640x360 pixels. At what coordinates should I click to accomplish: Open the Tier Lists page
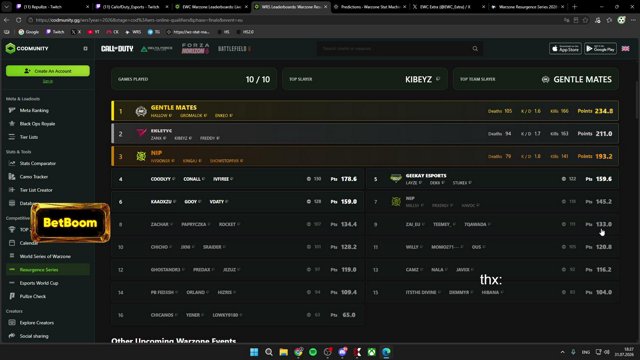(x=29, y=137)
